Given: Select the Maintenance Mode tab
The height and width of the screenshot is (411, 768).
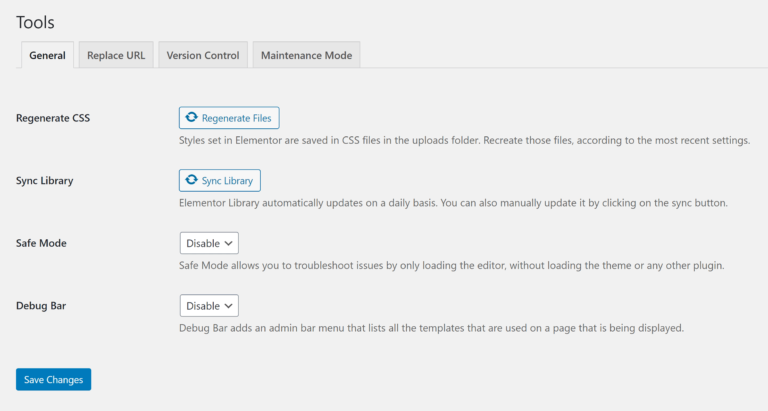Looking at the screenshot, I should (x=306, y=56).
